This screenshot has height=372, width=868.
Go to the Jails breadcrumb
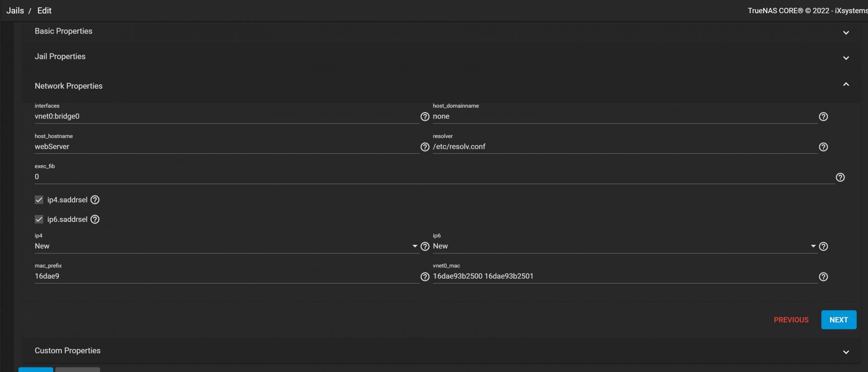click(x=15, y=10)
